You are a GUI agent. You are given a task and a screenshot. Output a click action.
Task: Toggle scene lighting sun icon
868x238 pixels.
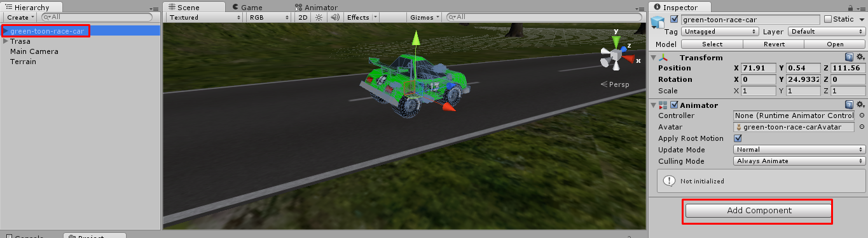coord(319,18)
